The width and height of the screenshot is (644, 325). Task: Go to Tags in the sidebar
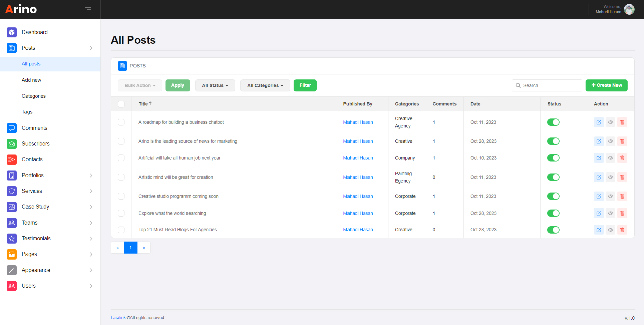point(27,112)
